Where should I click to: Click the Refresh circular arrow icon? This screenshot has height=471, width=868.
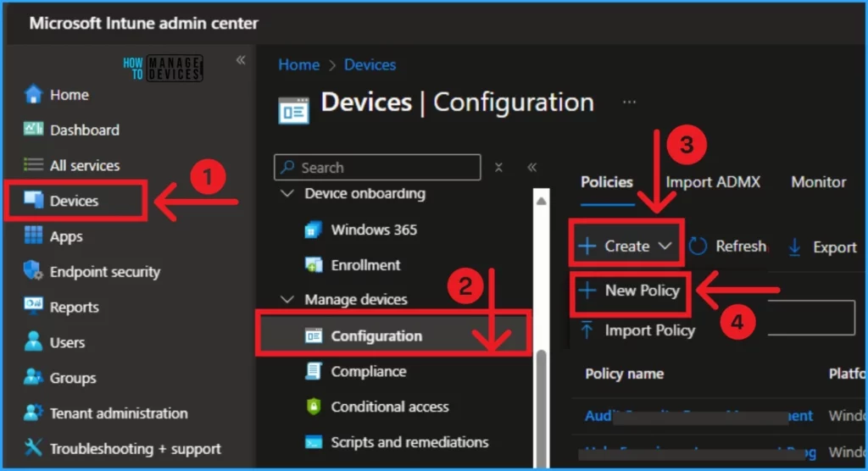point(698,246)
